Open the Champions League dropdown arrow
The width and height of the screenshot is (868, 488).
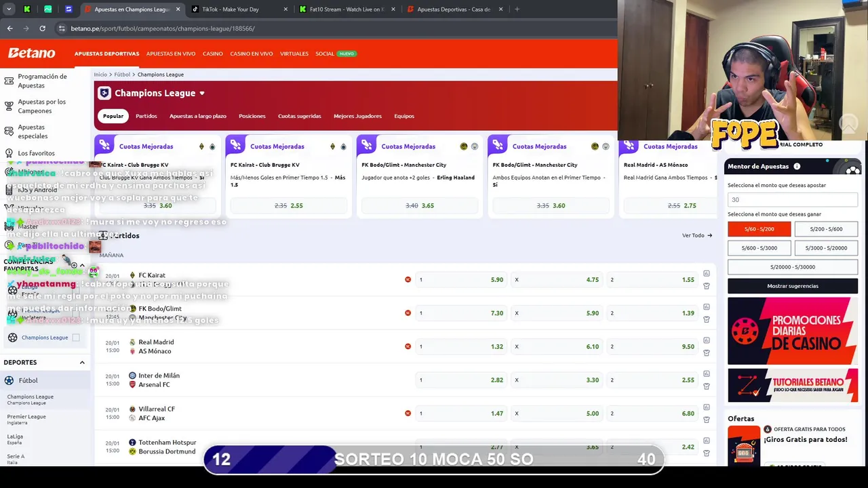click(201, 94)
